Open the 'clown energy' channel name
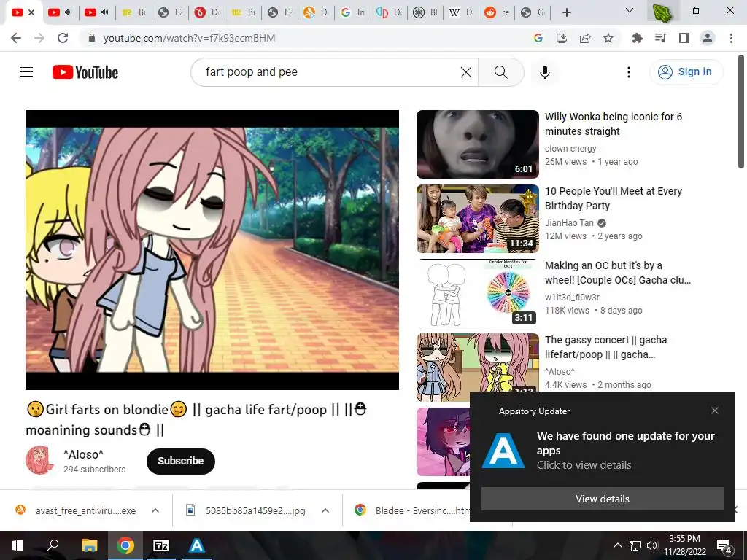 tap(570, 149)
